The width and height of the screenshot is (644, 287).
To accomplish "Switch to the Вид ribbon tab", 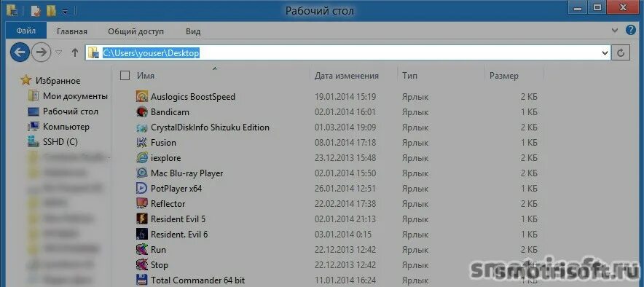I will pyautogui.click(x=193, y=31).
